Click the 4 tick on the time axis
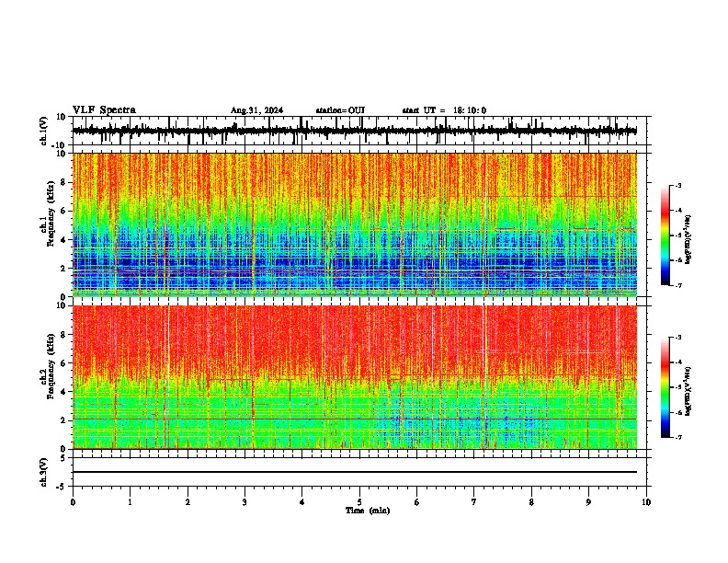 (301, 502)
